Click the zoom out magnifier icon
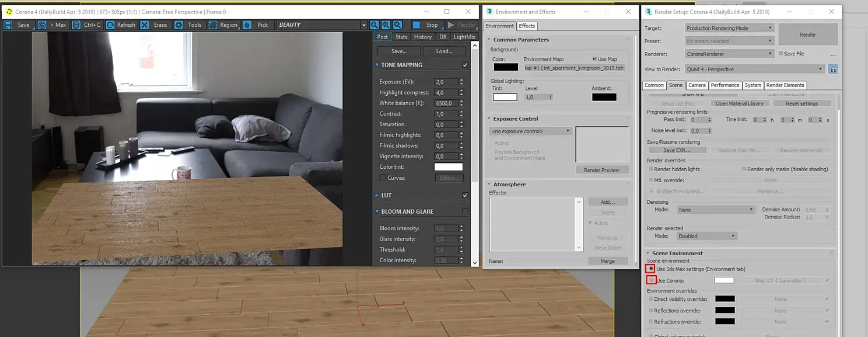The image size is (868, 337). (386, 25)
